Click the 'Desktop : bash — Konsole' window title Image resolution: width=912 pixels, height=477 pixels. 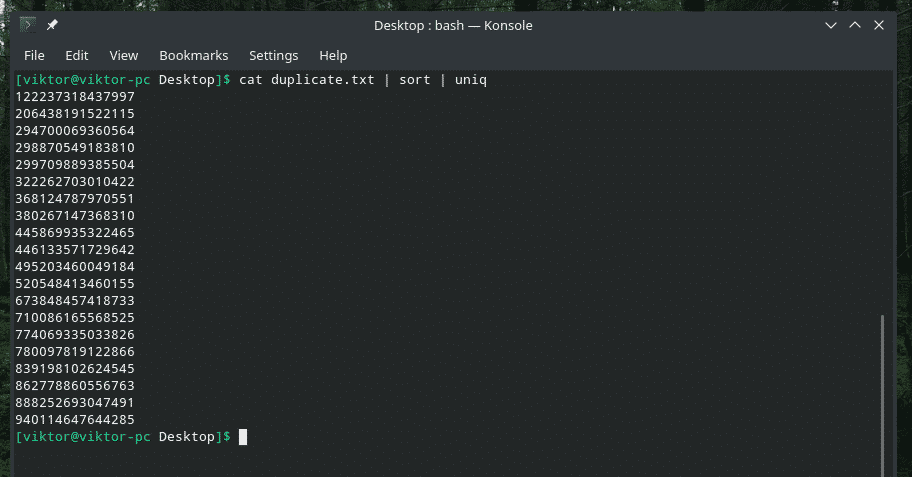453,25
